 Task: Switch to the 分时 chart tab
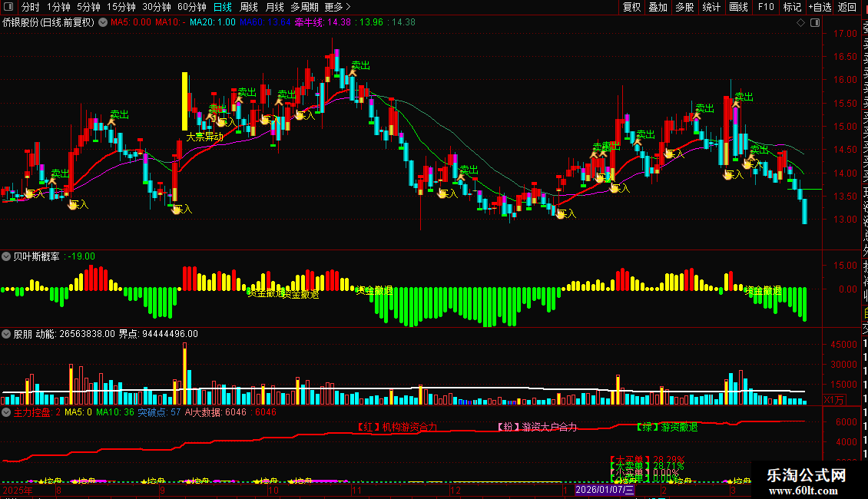coord(31,7)
